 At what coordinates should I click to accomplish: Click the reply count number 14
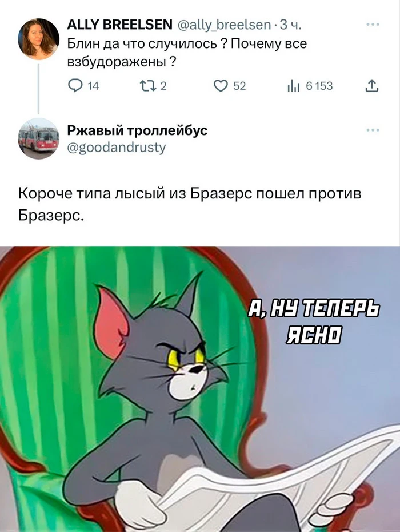(93, 86)
